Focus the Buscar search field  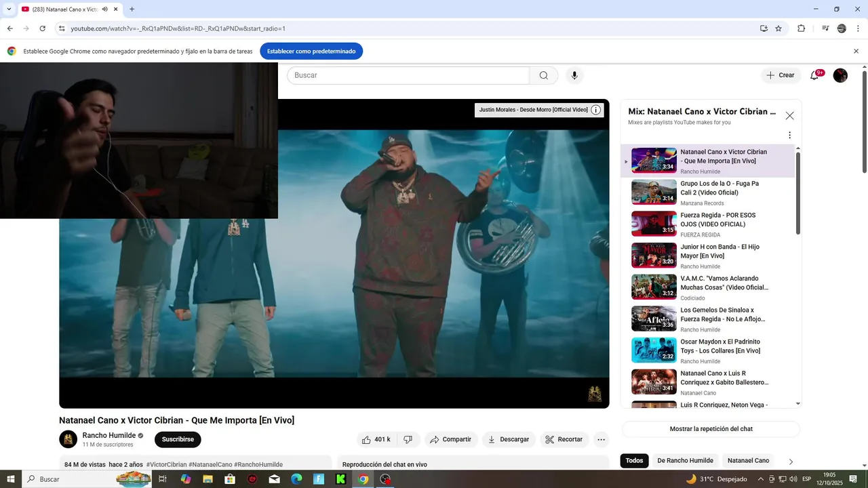pos(408,75)
